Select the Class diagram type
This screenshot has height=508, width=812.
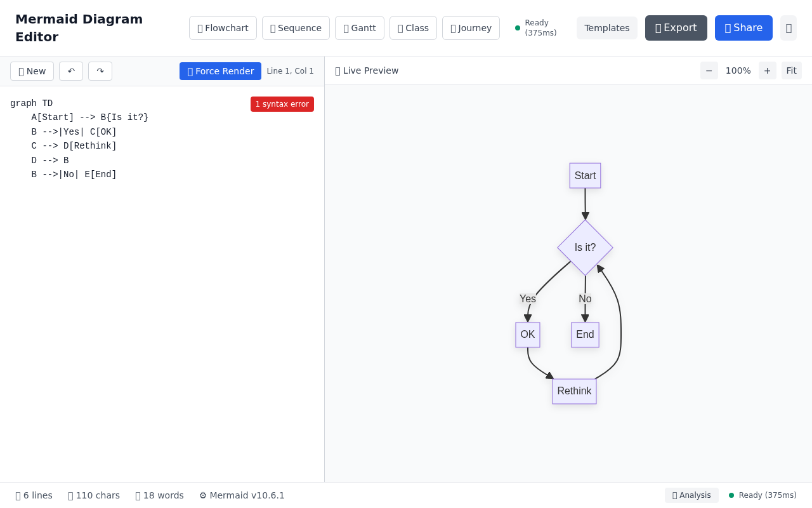click(413, 28)
